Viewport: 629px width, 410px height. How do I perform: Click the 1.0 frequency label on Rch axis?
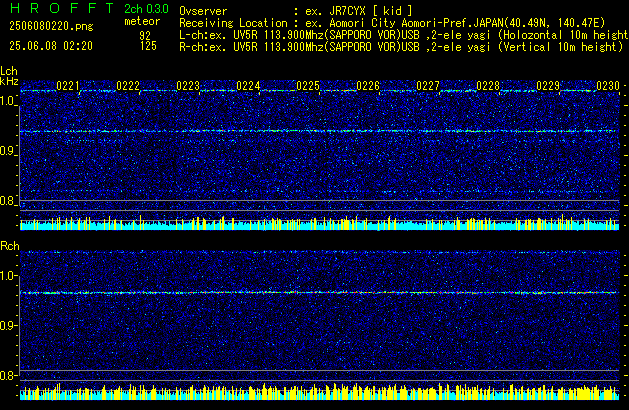coord(8,276)
